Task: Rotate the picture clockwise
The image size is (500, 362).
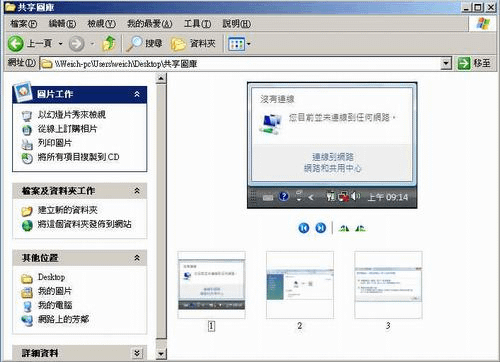Action: coord(343,228)
